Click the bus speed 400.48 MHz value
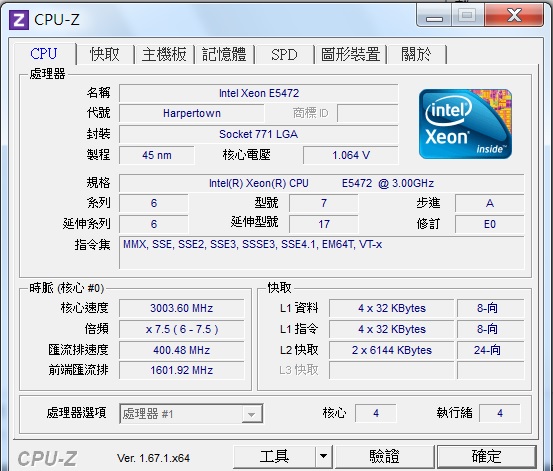This screenshot has width=553, height=471. point(182,350)
